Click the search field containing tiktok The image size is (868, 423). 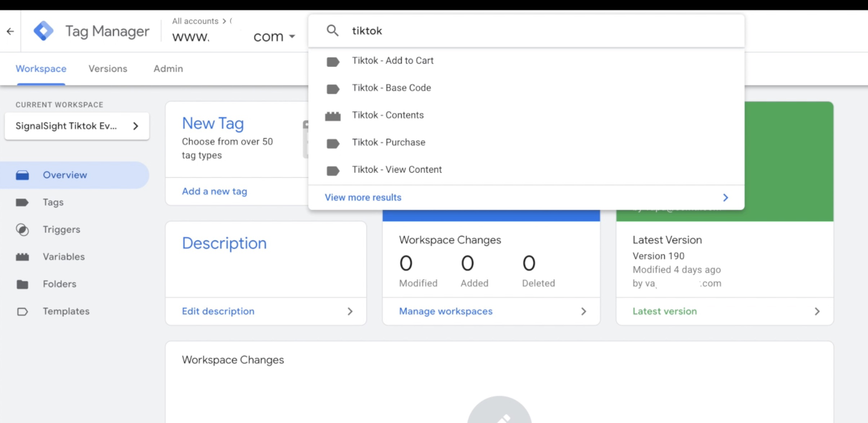pyautogui.click(x=526, y=31)
